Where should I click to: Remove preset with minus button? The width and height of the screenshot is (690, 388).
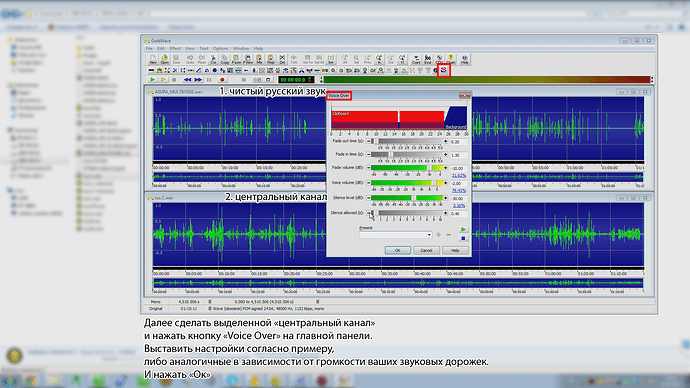click(x=448, y=235)
